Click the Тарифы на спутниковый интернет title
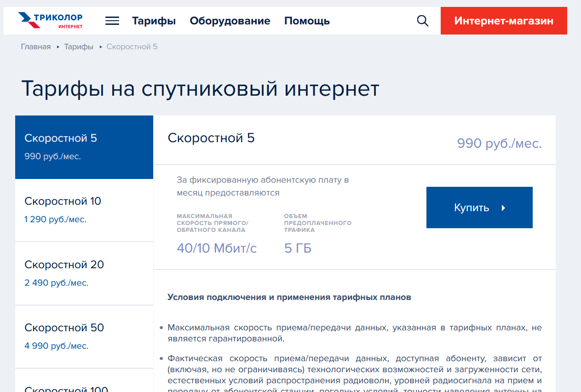 [x=200, y=88]
